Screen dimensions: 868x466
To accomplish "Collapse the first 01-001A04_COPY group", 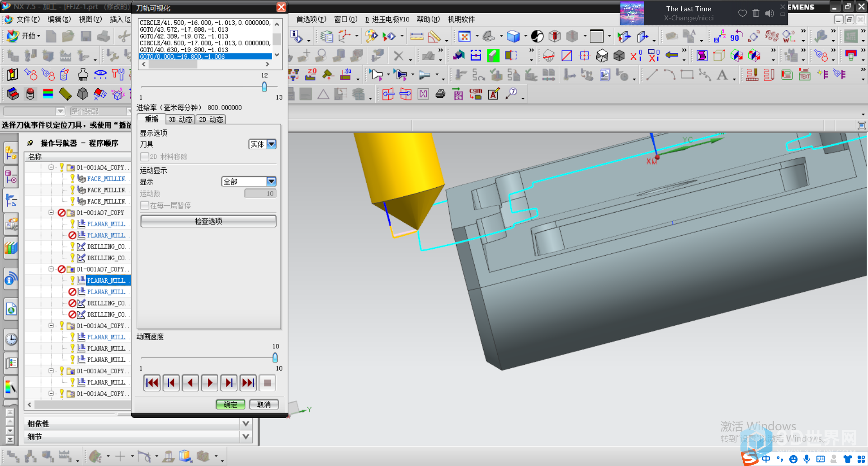I will click(51, 167).
